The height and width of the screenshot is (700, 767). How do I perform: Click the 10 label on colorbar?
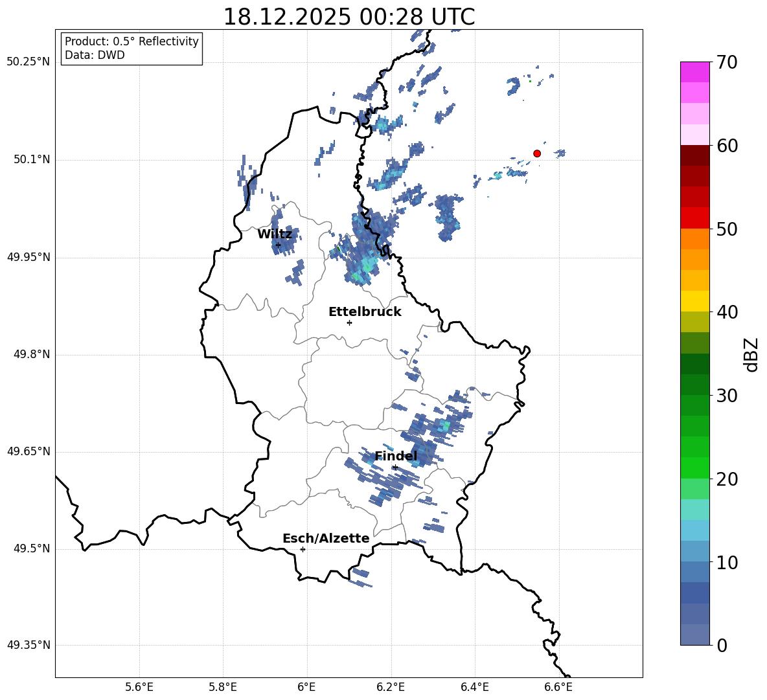726,562
